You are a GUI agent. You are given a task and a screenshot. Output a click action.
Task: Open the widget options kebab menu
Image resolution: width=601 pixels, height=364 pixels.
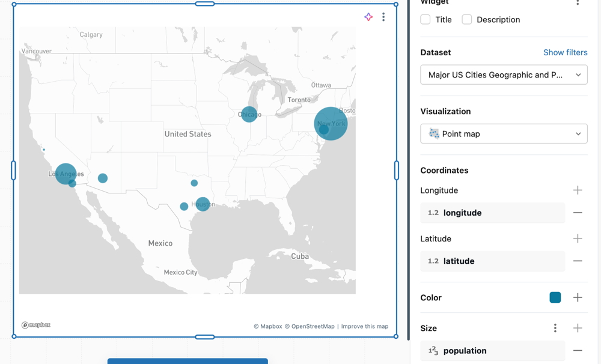point(383,17)
